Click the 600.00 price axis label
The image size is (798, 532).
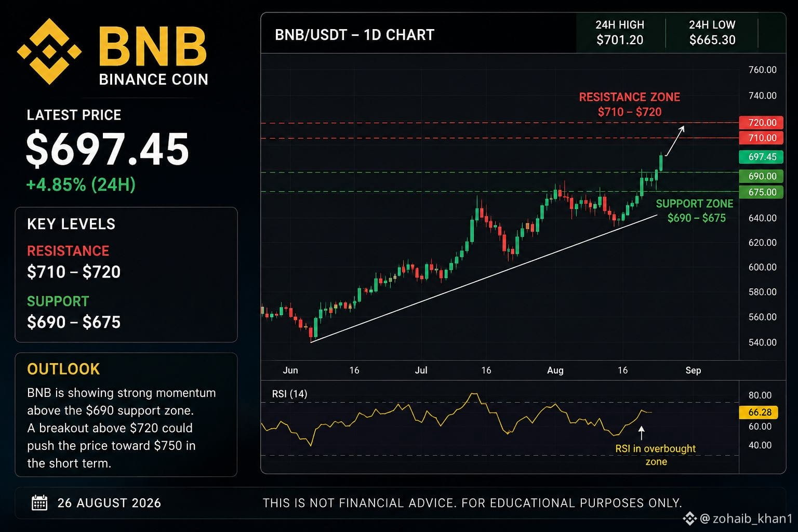pyautogui.click(x=763, y=267)
